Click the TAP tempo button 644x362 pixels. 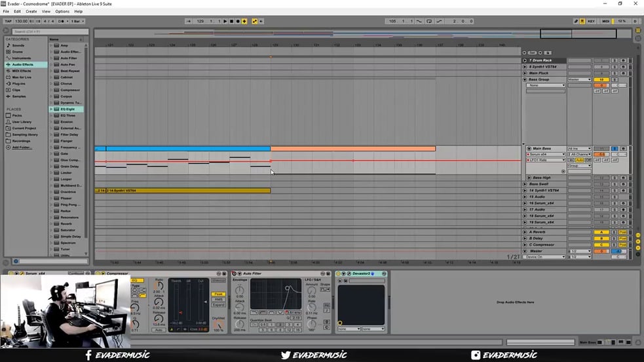9,21
